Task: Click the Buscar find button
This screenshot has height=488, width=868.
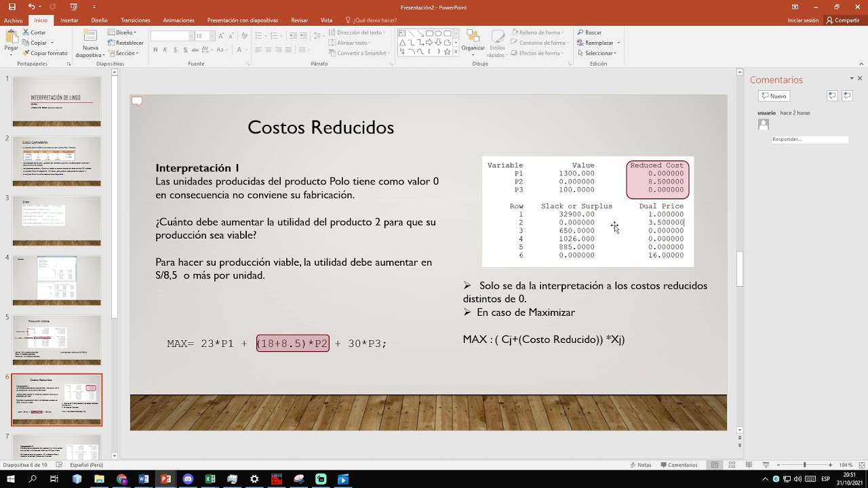Action: (x=589, y=33)
